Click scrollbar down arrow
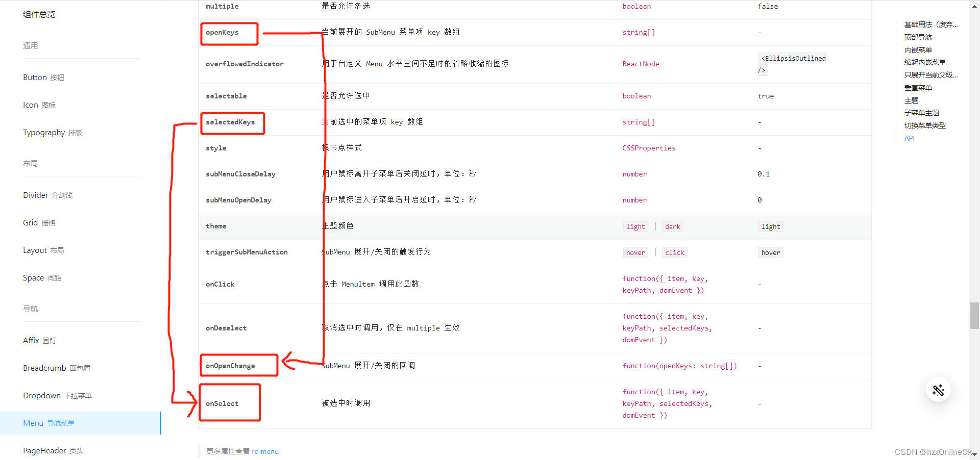 click(974, 454)
